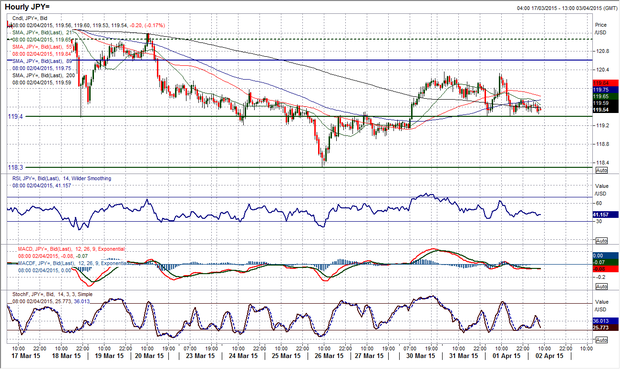The width and height of the screenshot is (620, 369).
Task: Click Auto button in the RSI panel
Action: click(x=601, y=241)
